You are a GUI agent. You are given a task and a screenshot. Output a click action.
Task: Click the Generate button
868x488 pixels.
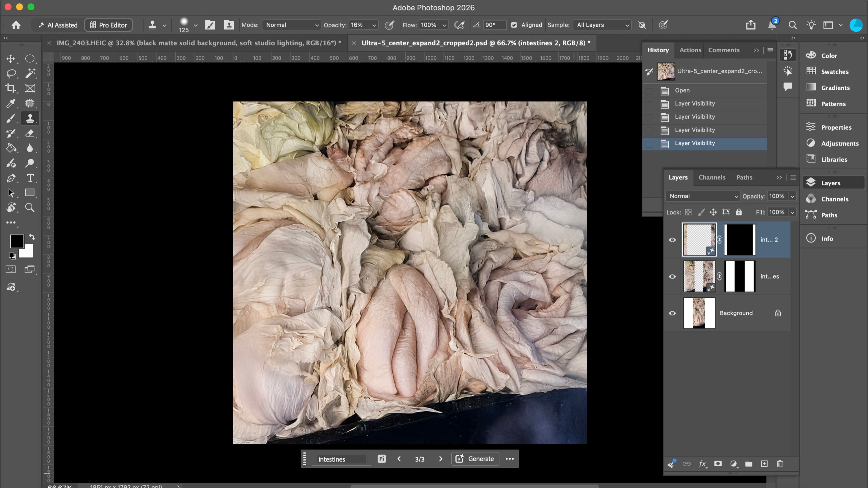point(475,459)
